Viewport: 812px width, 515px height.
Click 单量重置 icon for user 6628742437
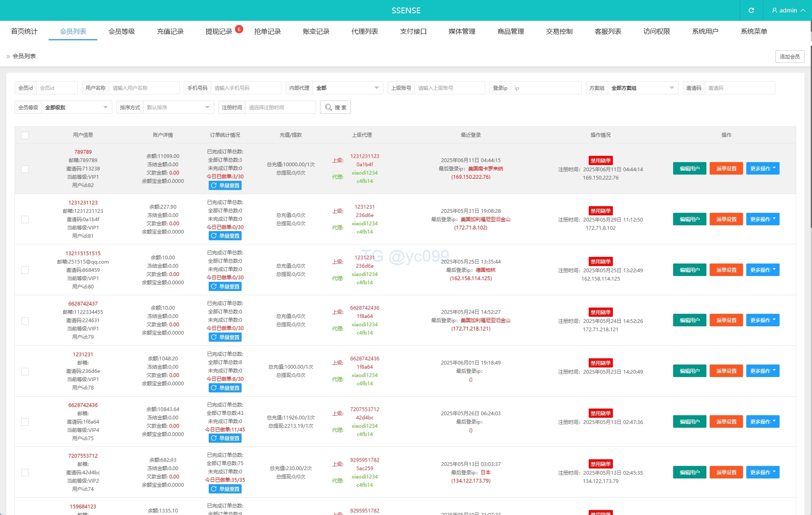[x=214, y=337]
